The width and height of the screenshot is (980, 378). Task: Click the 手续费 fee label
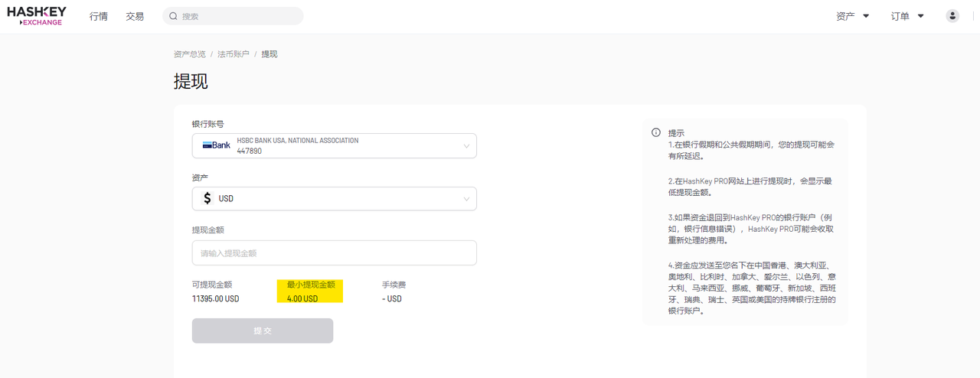[394, 285]
